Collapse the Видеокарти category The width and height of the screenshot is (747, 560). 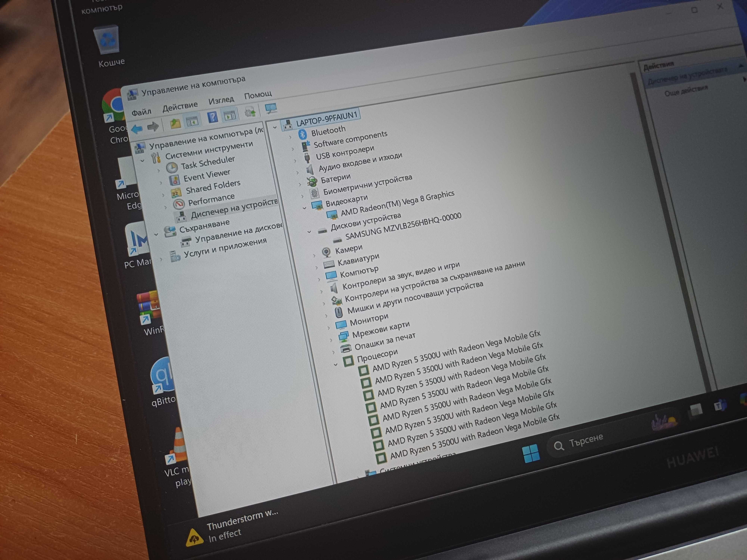(304, 208)
